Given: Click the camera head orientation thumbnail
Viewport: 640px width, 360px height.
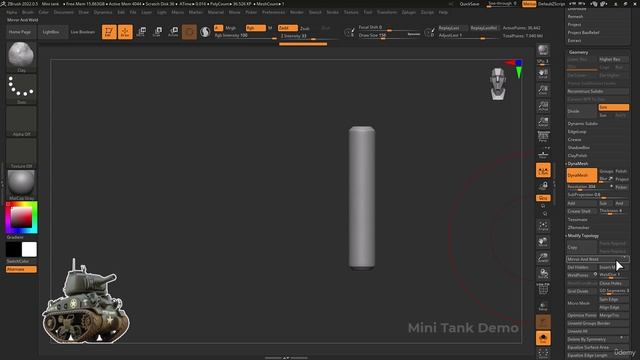Looking at the screenshot, I should tap(498, 84).
